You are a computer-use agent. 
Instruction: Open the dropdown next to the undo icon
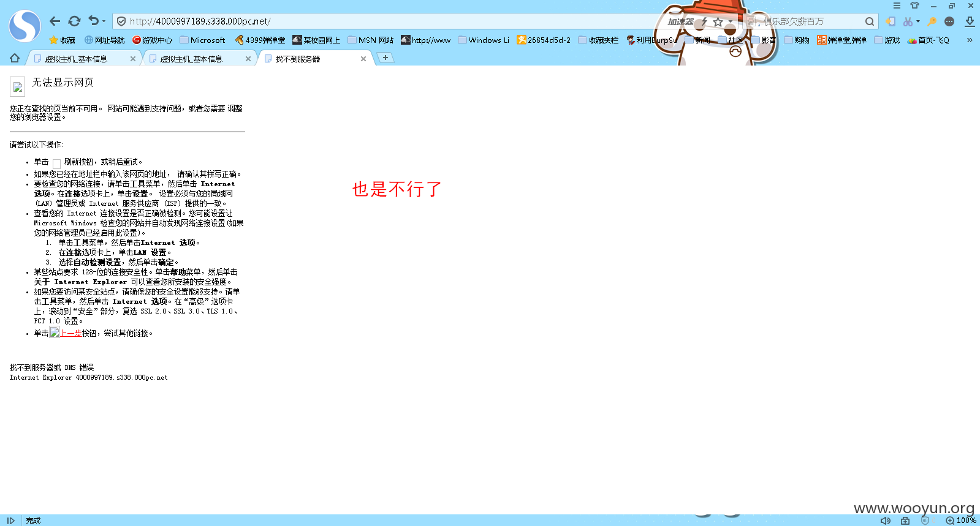(x=104, y=21)
